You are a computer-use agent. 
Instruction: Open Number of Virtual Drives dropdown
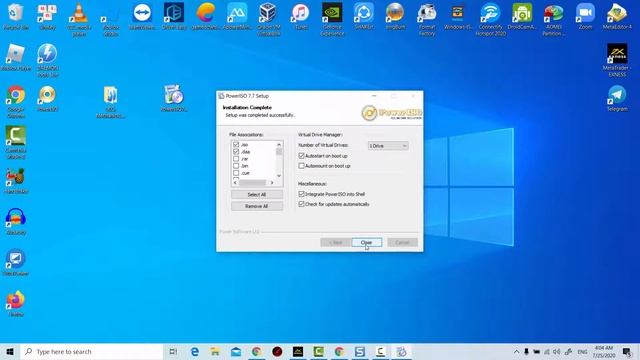click(388, 146)
